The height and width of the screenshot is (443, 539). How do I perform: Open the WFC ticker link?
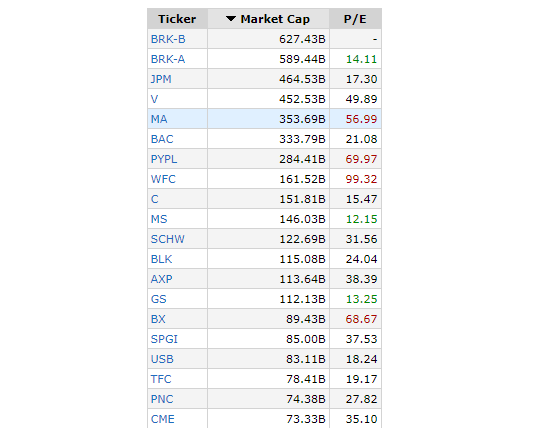point(163,179)
